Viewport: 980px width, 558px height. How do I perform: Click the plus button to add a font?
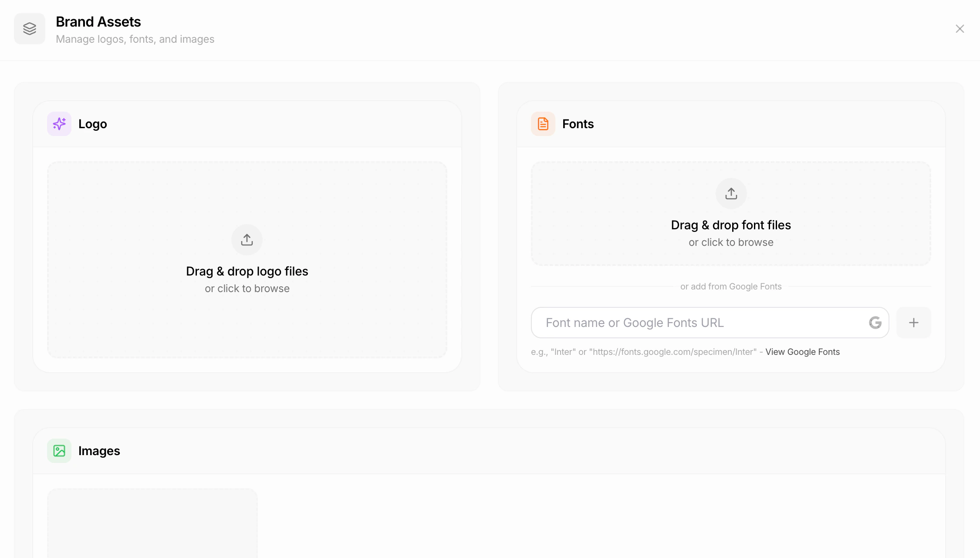913,323
